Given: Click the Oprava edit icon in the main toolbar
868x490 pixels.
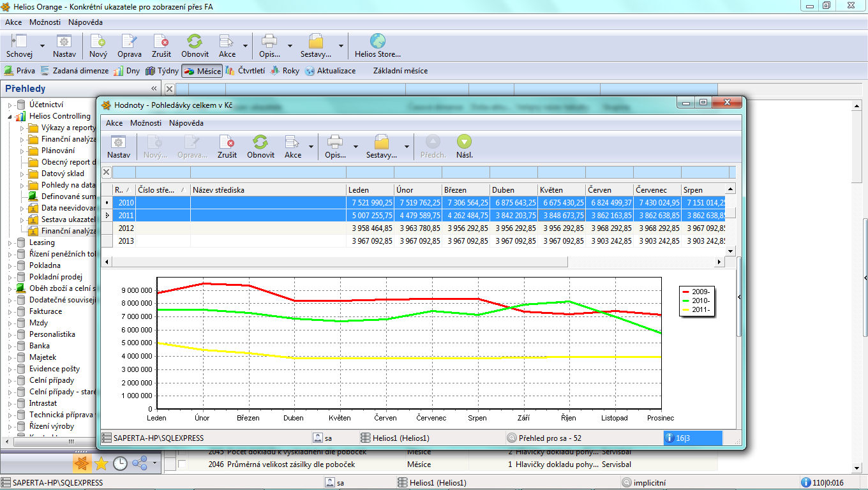Looking at the screenshot, I should point(130,41).
